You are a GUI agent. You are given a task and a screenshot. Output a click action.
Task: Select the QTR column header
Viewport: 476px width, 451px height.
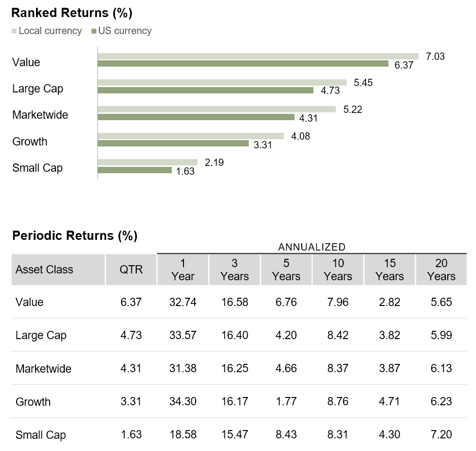click(x=131, y=270)
